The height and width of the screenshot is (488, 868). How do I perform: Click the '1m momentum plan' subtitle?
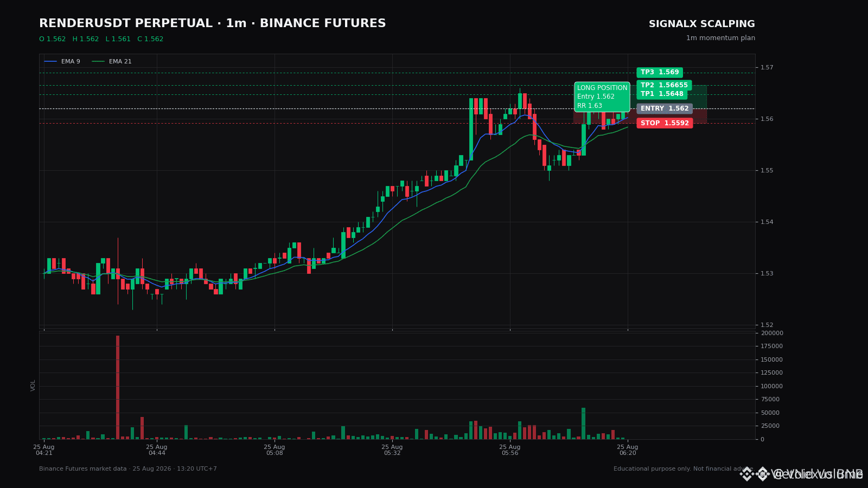[720, 38]
